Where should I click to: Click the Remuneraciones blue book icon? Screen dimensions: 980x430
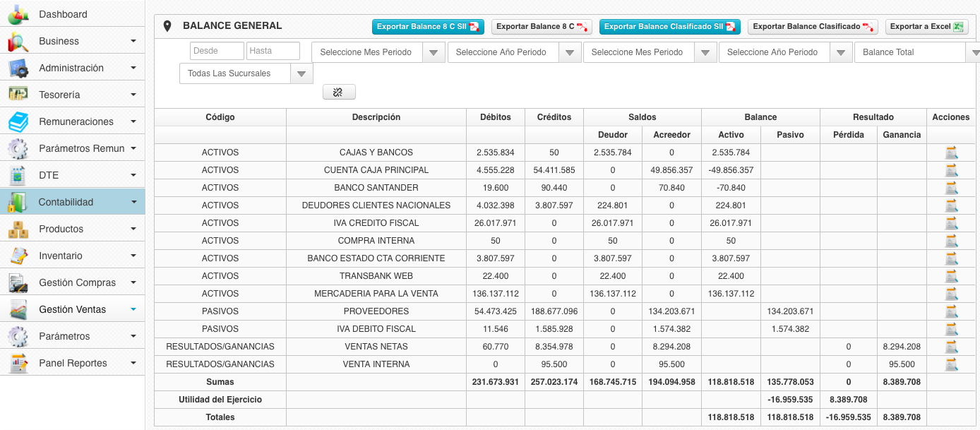tap(18, 121)
